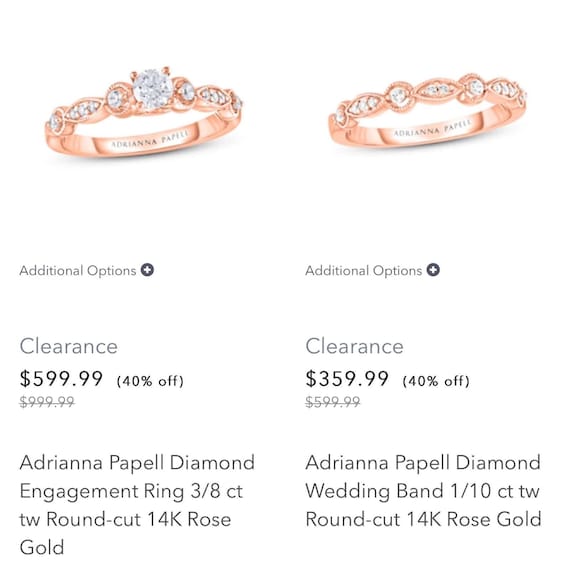Click the (40% off) text next to $599.99

click(150, 381)
